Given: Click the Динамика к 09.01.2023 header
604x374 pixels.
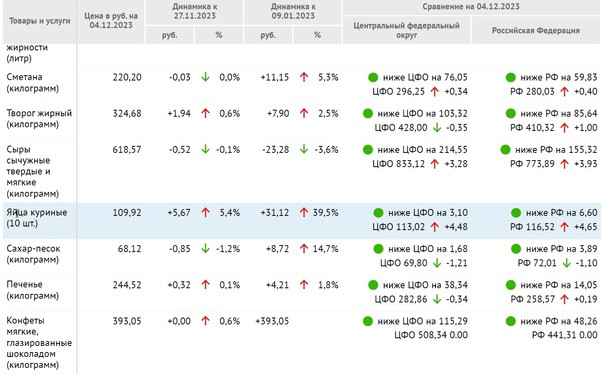Looking at the screenshot, I should pyautogui.click(x=293, y=12).
